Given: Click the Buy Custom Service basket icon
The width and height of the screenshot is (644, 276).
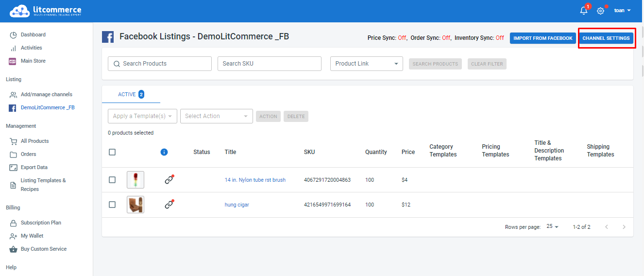Looking at the screenshot, I should point(13,249).
